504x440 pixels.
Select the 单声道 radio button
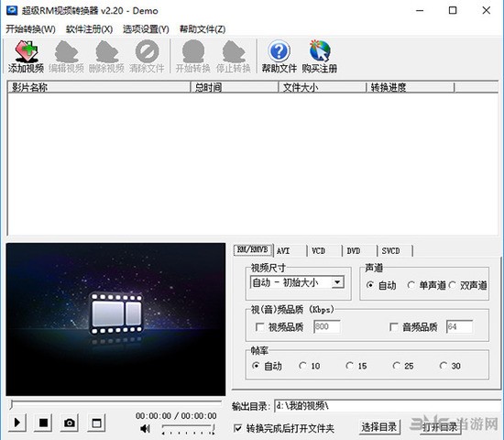click(x=411, y=285)
